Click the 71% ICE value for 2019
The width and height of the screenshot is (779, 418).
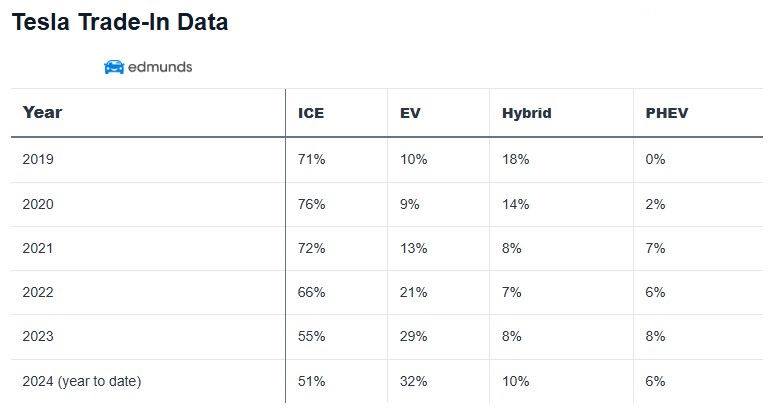[312, 159]
